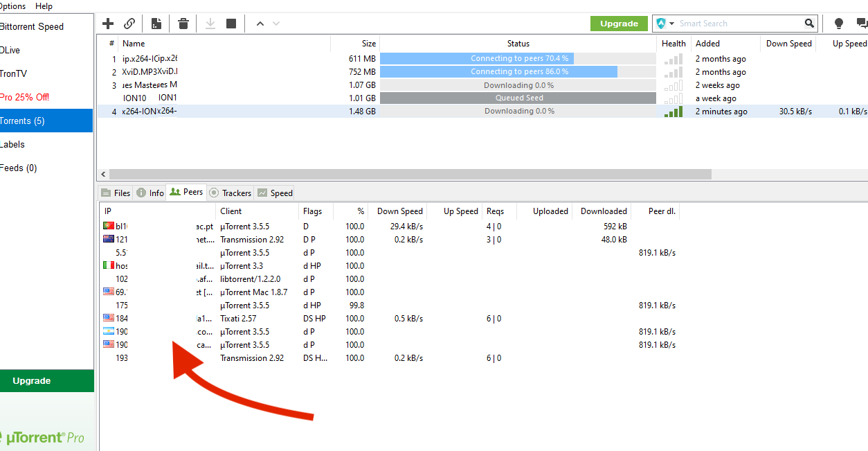Viewport: 868px width, 451px height.
Task: Click the Connecting to peers 70.4 % progress bar
Action: (518, 59)
